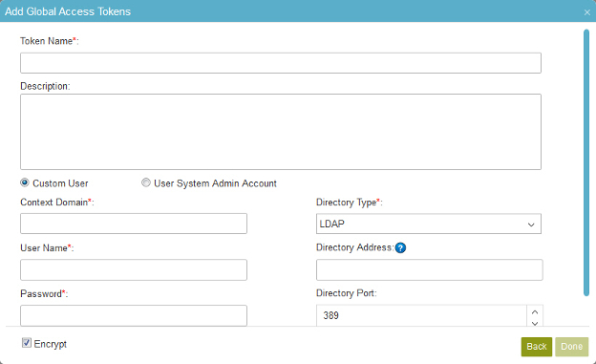Image resolution: width=596 pixels, height=364 pixels.
Task: Click the Done button
Action: pyautogui.click(x=571, y=347)
